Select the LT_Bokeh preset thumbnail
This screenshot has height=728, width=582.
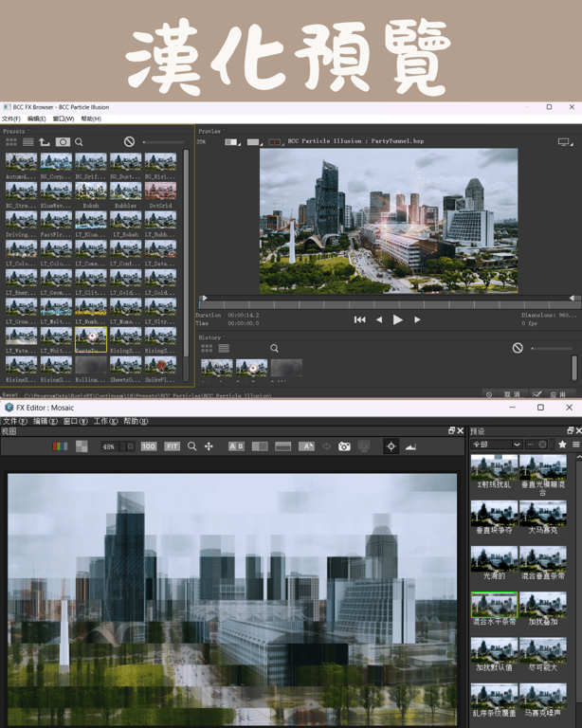tap(125, 220)
